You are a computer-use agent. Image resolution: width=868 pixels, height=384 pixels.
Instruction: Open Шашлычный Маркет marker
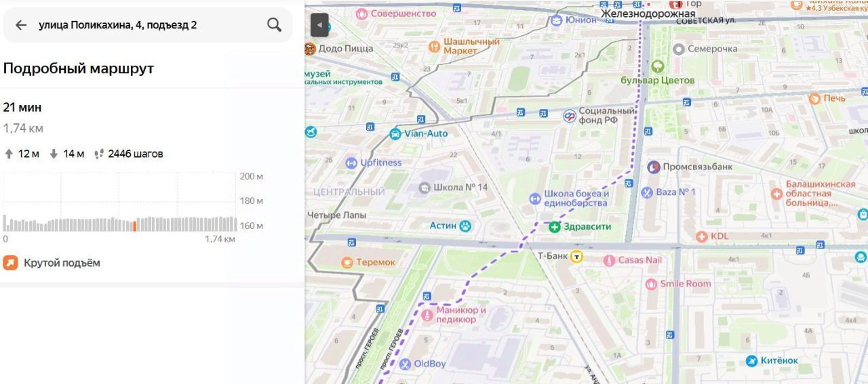[x=435, y=46]
